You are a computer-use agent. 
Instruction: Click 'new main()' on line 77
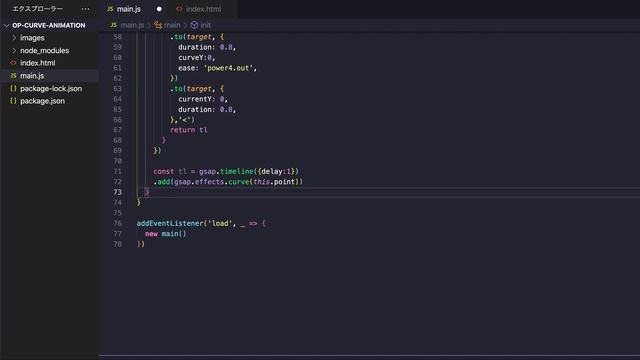[x=165, y=233]
